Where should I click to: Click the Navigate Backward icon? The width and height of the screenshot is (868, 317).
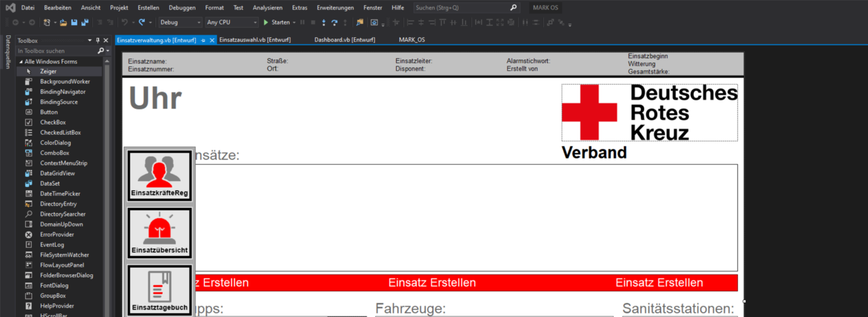pyautogui.click(x=16, y=22)
